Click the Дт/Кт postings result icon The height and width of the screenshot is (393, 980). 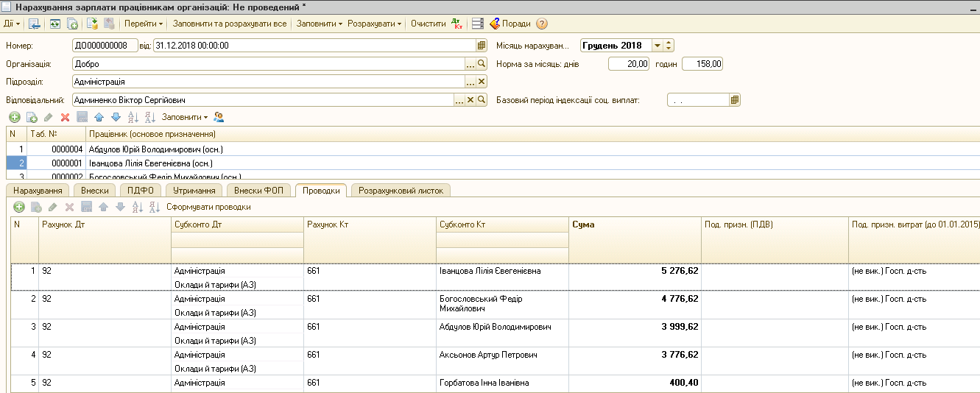[x=456, y=24]
